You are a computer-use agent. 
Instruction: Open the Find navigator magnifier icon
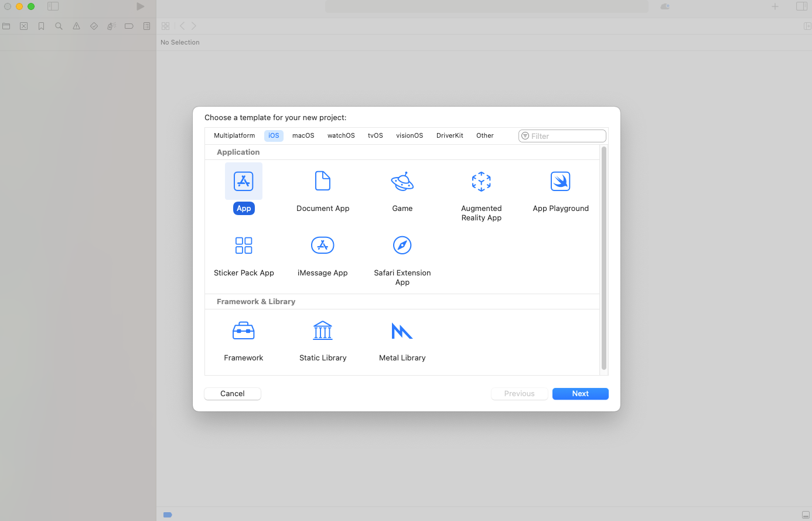(x=59, y=26)
